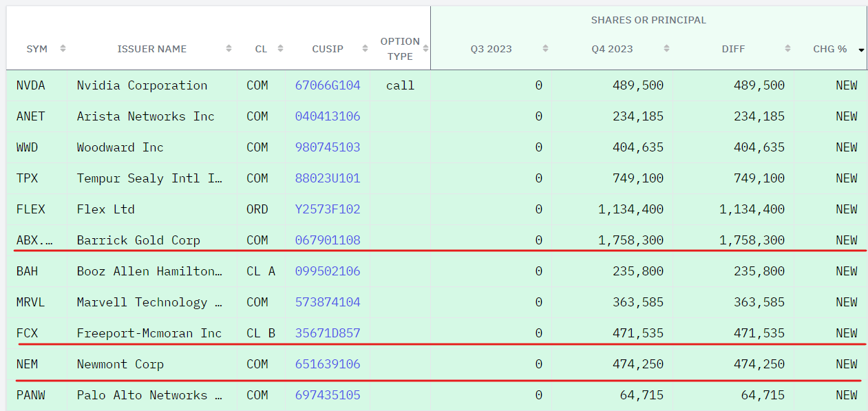Click Newmont Corp CUSIP 651639106

[x=328, y=364]
